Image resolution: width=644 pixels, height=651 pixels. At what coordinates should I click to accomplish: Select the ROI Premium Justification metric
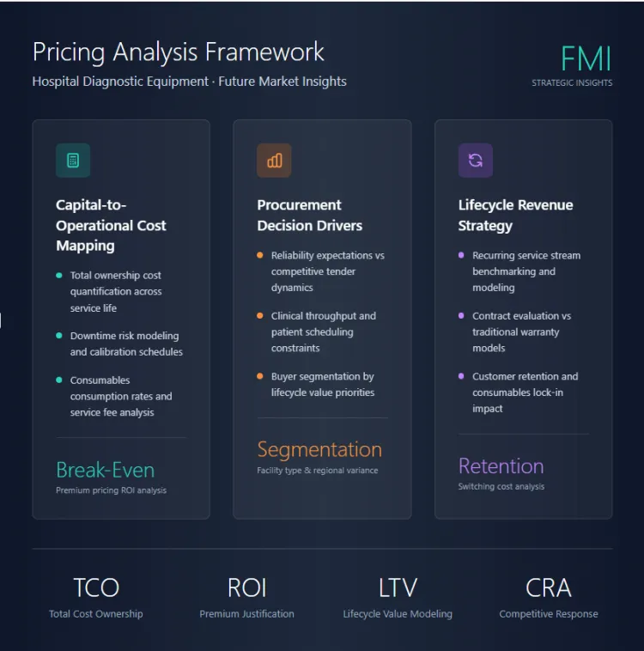coord(246,596)
